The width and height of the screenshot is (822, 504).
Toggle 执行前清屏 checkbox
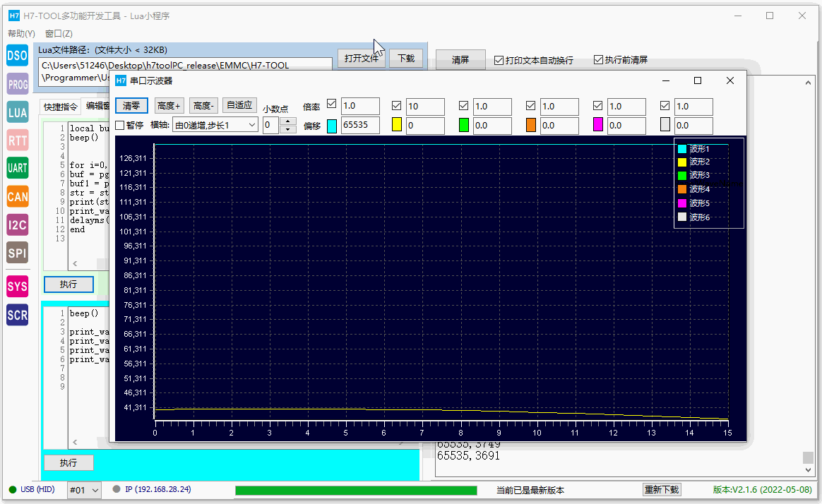[598, 60]
